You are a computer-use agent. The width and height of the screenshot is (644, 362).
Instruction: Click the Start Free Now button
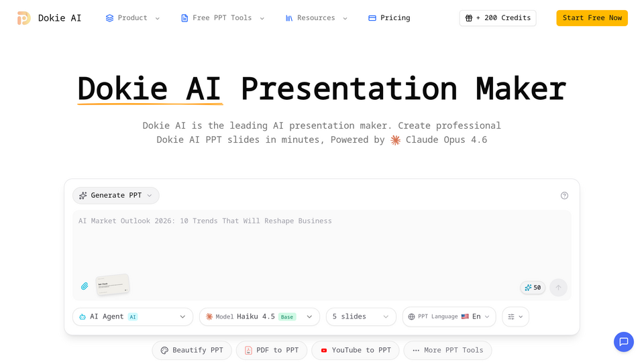tap(592, 18)
